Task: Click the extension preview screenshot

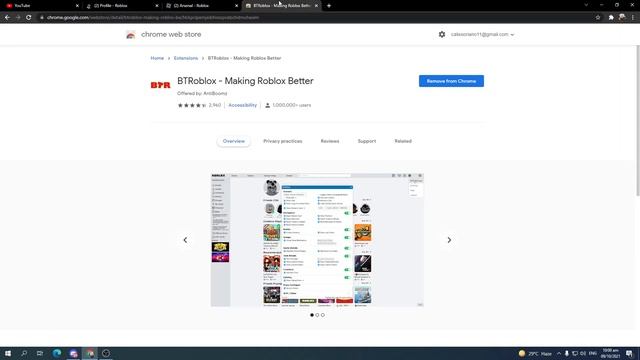Action: (x=317, y=240)
